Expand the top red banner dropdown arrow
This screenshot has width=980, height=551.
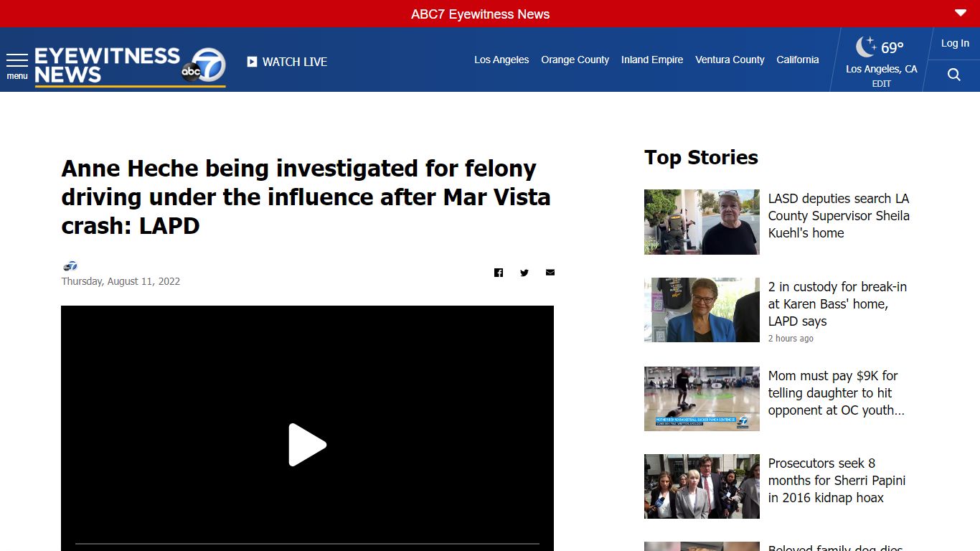click(961, 13)
